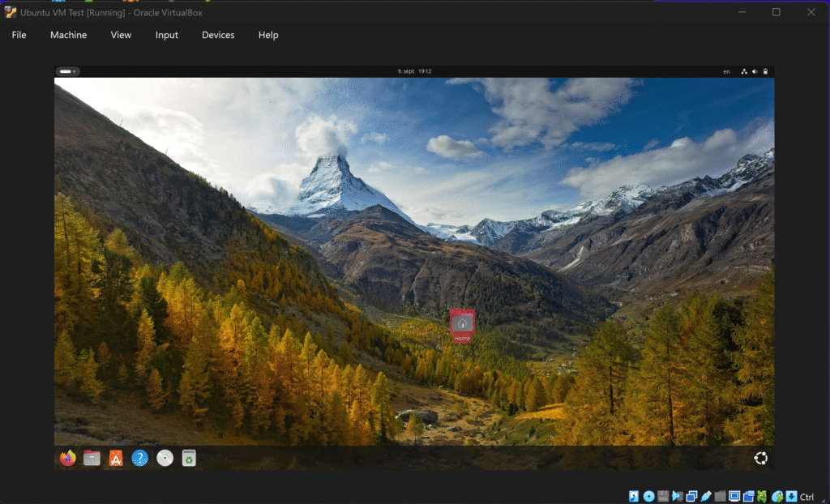Screen dimensions: 830x504
Task: Click the display settings monitor indicator
Action: pos(734,496)
